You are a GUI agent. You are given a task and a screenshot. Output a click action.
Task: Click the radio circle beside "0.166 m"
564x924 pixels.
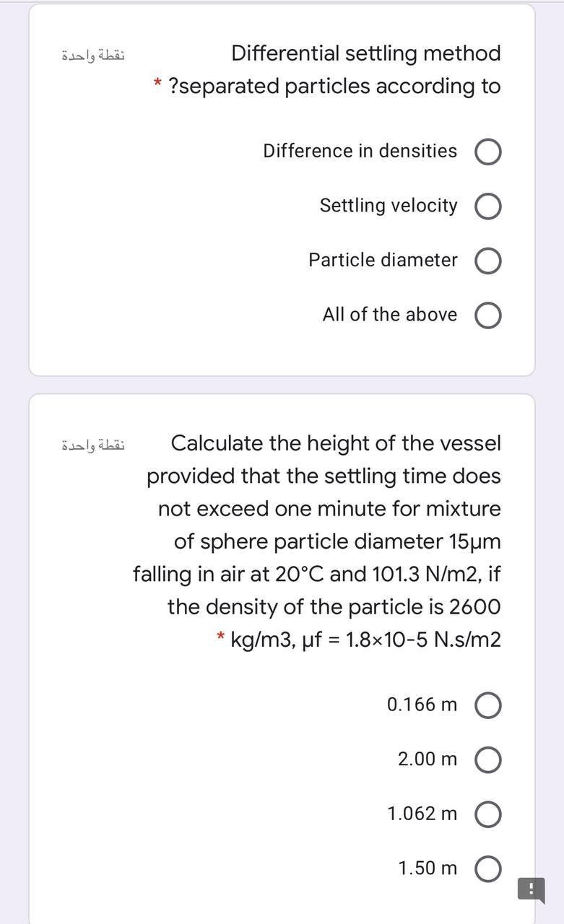coord(487,705)
